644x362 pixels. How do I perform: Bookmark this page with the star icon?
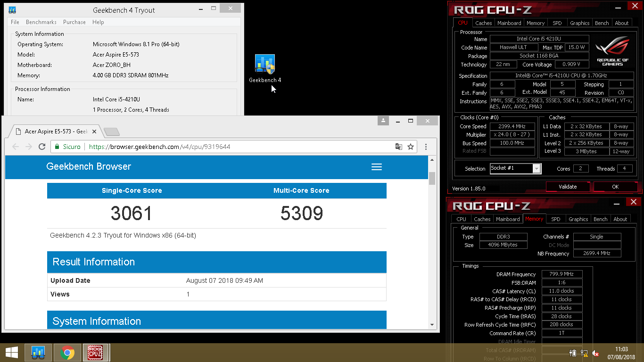pyautogui.click(x=411, y=147)
